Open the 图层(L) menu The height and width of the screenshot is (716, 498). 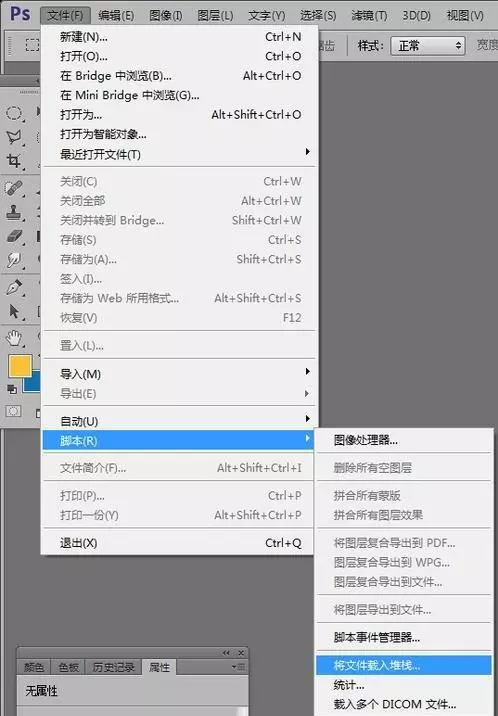215,16
